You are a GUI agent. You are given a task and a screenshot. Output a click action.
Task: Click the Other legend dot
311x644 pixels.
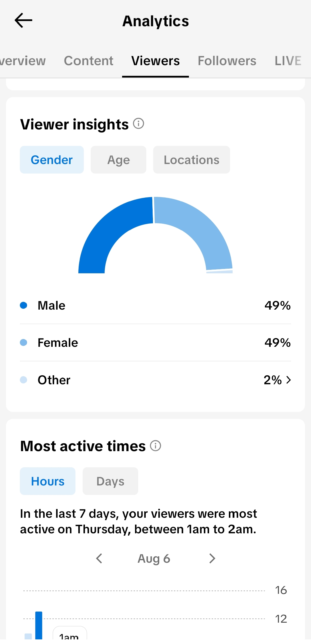tap(24, 380)
